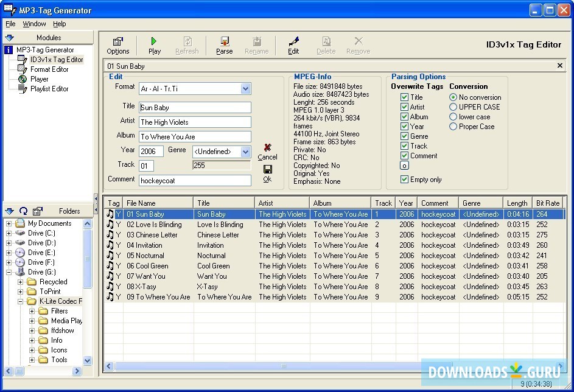Open the Help menu

[59, 24]
